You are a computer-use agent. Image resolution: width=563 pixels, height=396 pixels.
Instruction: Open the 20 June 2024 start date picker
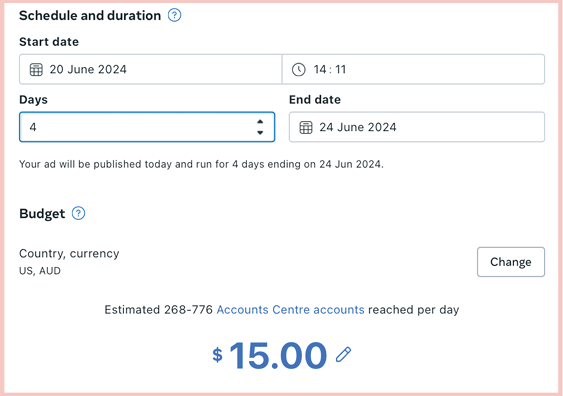150,69
